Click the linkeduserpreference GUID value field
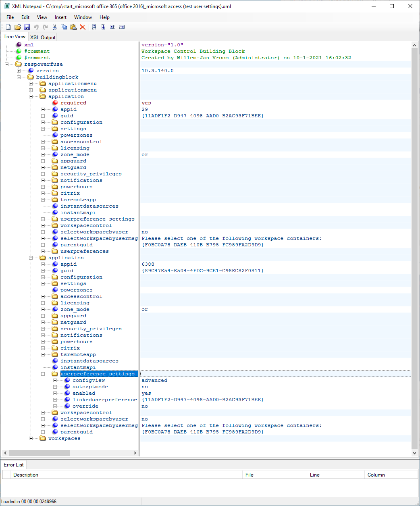420x506 pixels. [202, 400]
